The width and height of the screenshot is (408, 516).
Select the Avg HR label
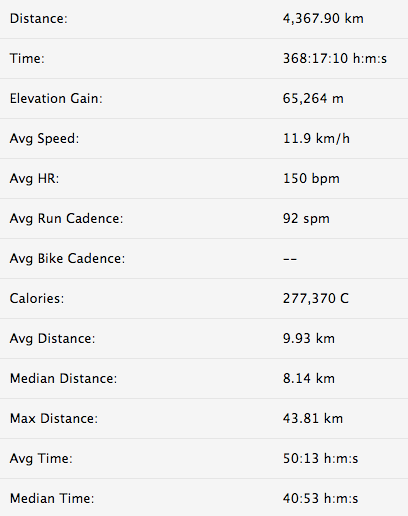click(34, 179)
